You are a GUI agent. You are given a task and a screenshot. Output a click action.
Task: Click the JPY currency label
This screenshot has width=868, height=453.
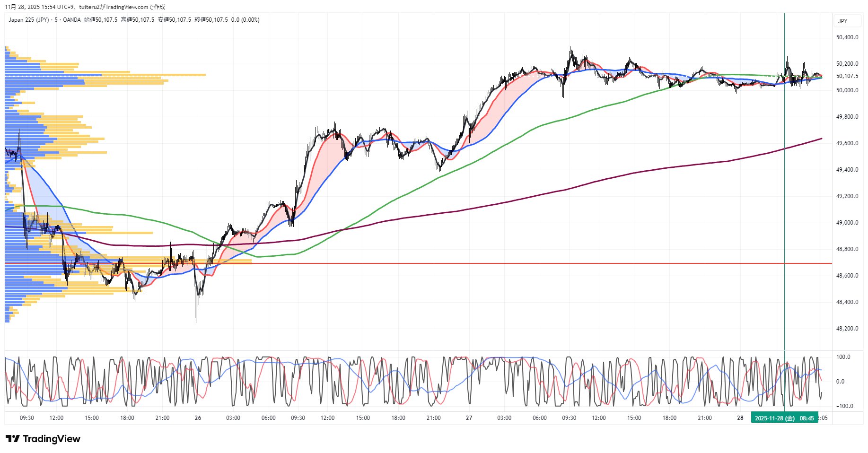tap(842, 21)
